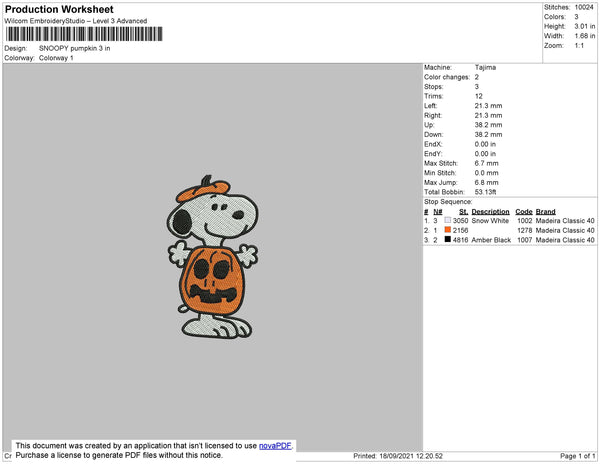This screenshot has height=464, width=600.
Task: Select the 'Stops:' label
Action: 433,86
